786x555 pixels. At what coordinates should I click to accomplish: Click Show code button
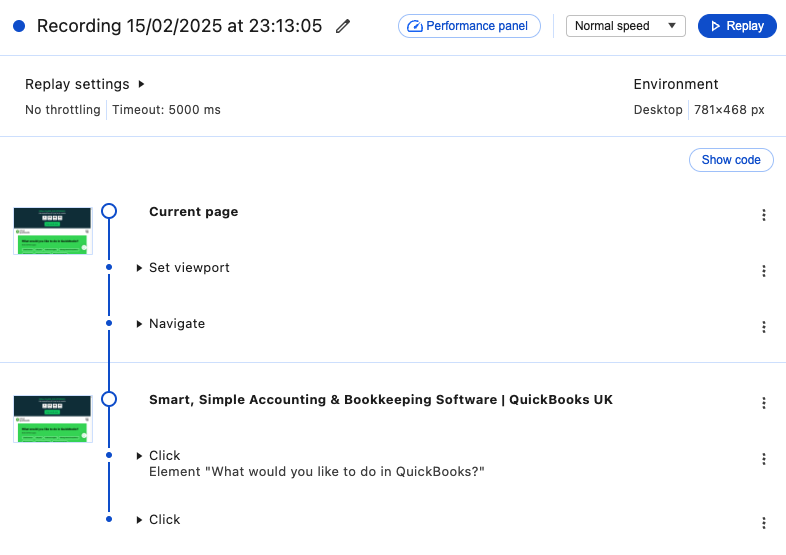click(x=731, y=160)
